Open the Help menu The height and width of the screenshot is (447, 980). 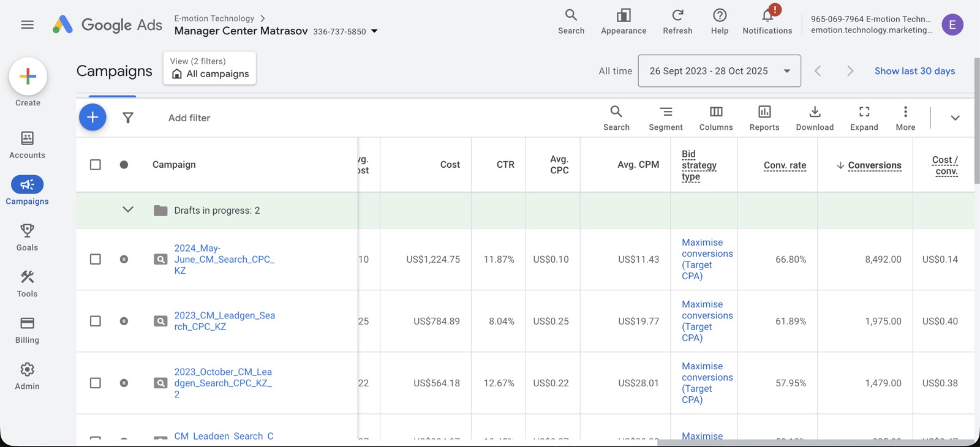coord(720,21)
